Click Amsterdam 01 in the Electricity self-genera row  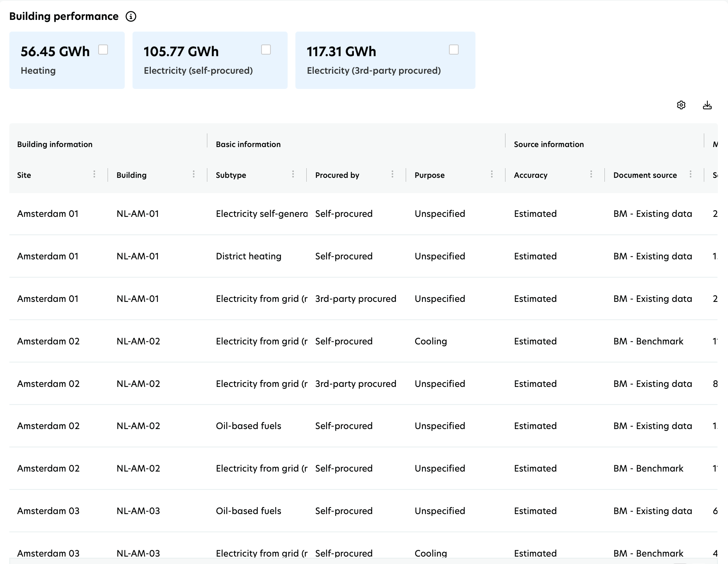[48, 214]
